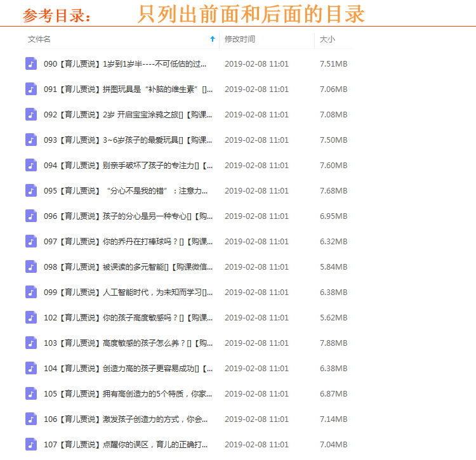Click the audio icon of file 105

tap(31, 393)
